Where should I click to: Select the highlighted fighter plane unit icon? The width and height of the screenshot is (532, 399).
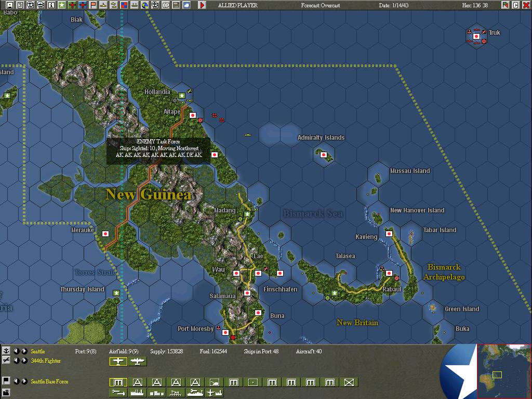click(x=118, y=362)
